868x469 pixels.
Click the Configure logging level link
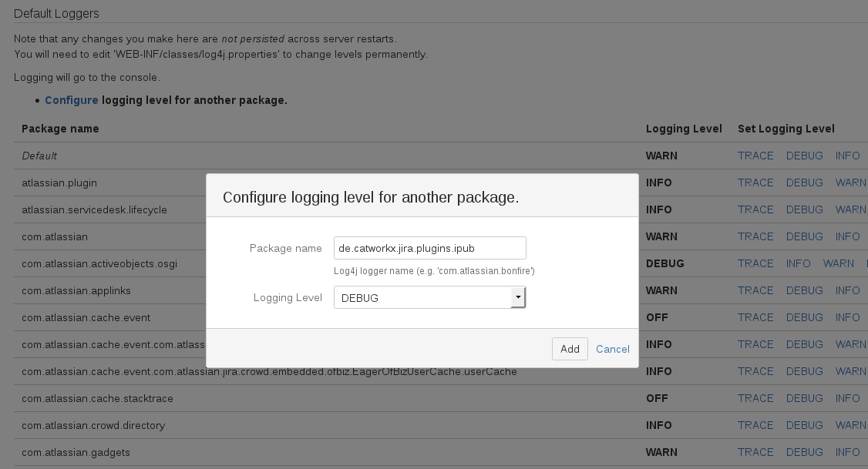[72, 100]
